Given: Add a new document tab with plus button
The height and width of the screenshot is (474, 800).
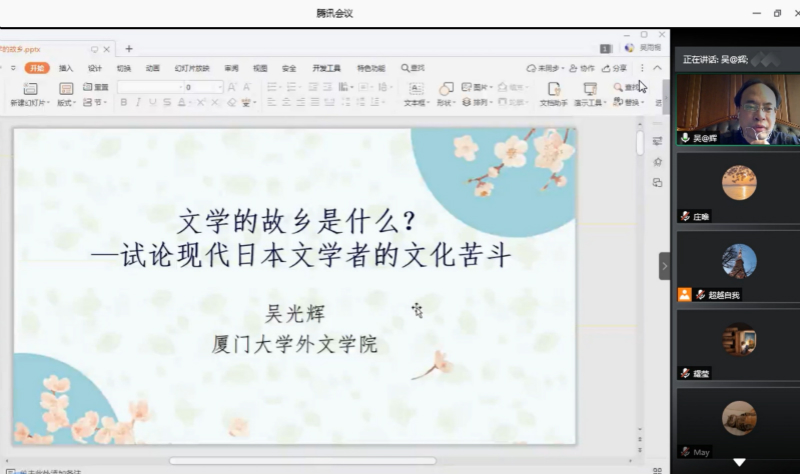Looking at the screenshot, I should tap(129, 48).
